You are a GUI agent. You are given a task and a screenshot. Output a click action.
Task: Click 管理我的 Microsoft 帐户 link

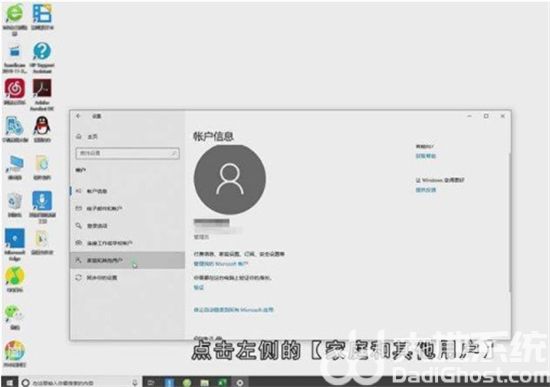pyautogui.click(x=221, y=263)
